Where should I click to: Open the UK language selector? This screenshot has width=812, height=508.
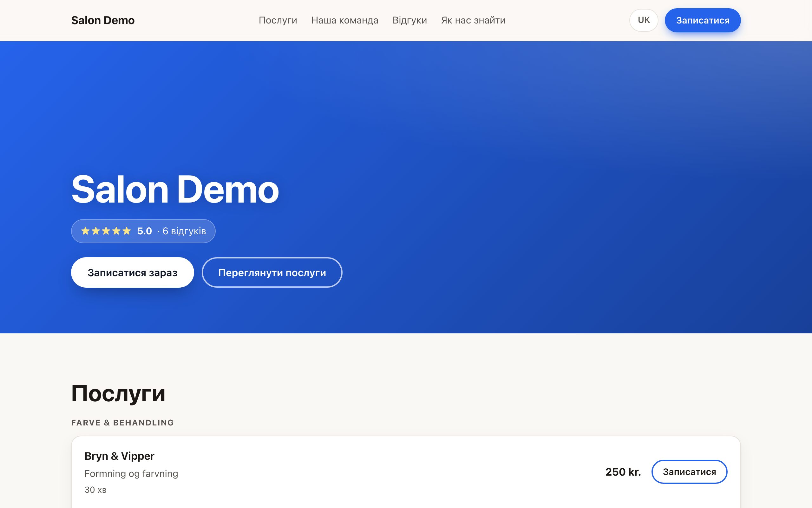[x=644, y=20]
